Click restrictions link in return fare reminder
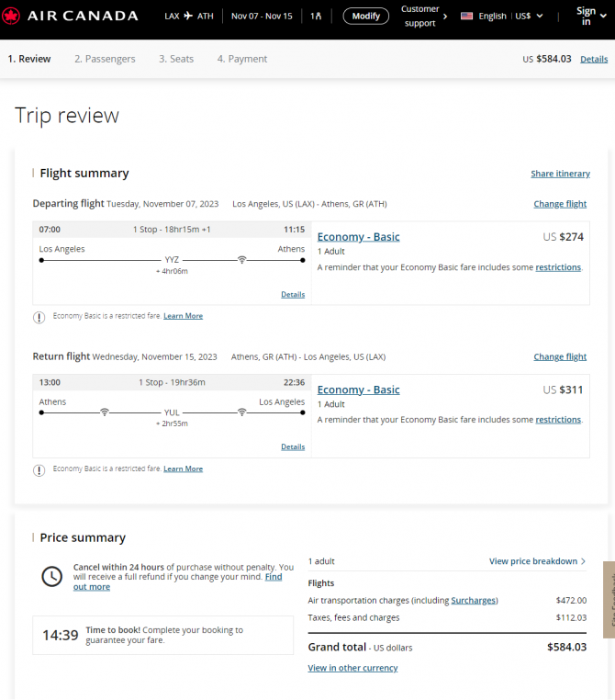 (x=558, y=420)
